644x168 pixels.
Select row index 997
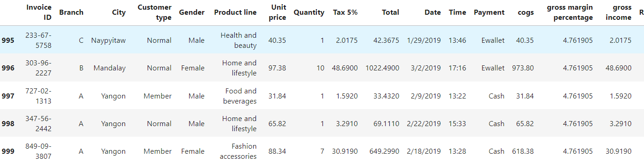click(x=8, y=96)
